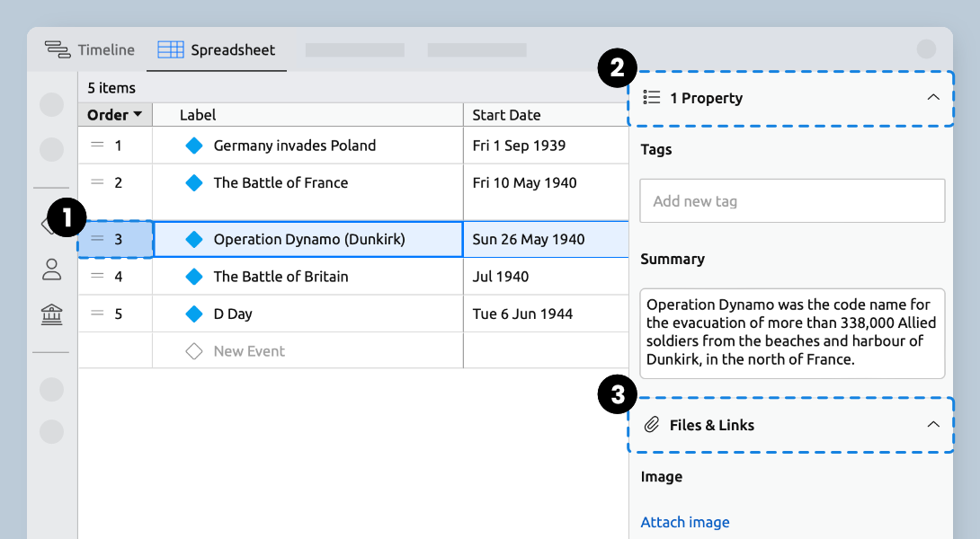Open the institution building icon in sidebar
The height and width of the screenshot is (539, 980).
coord(51,314)
